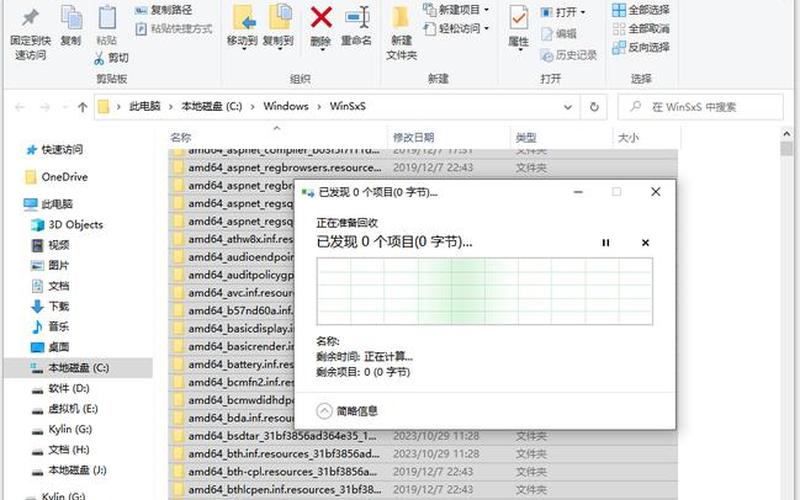Screen dimensions: 800x500
Task: Click the Cut (剪切) scissors icon
Action: coord(99,58)
